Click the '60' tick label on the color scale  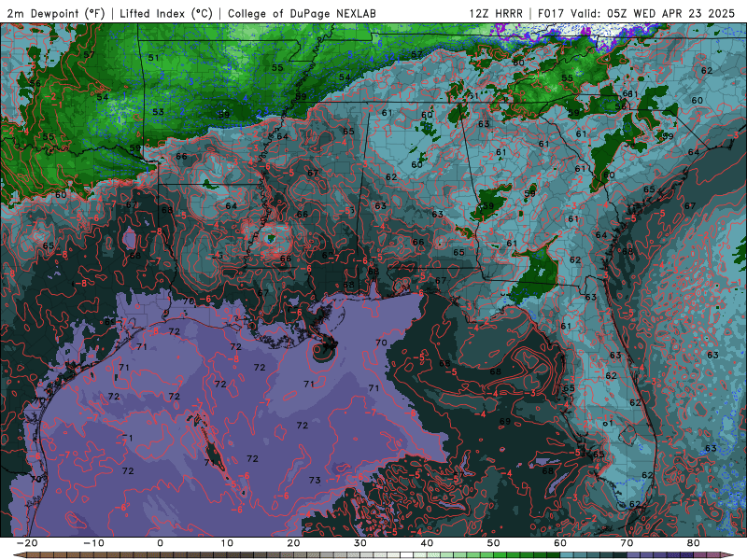(x=560, y=543)
